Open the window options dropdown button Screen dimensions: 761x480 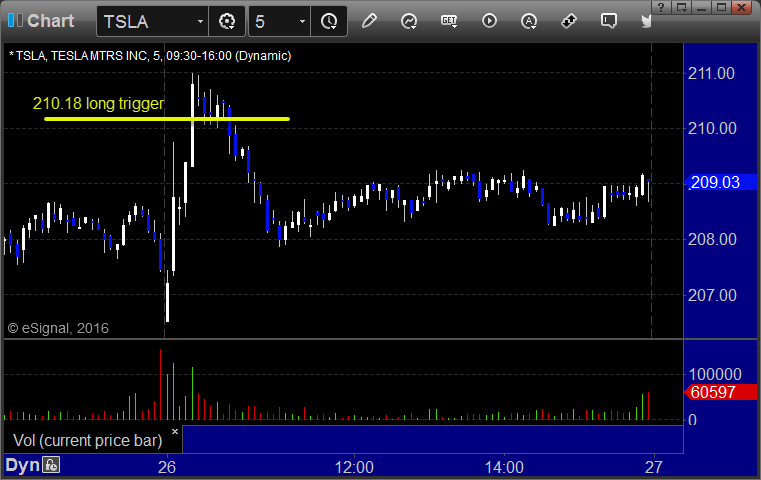pos(682,7)
